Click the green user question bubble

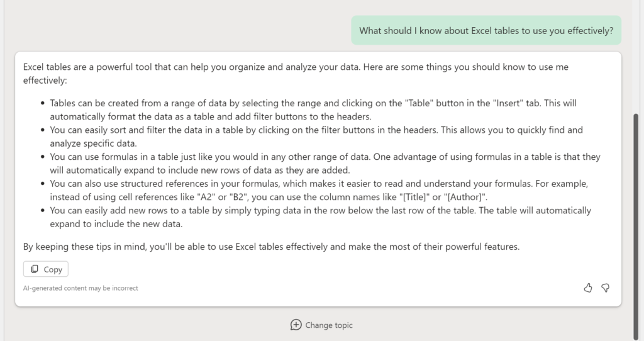coord(486,30)
